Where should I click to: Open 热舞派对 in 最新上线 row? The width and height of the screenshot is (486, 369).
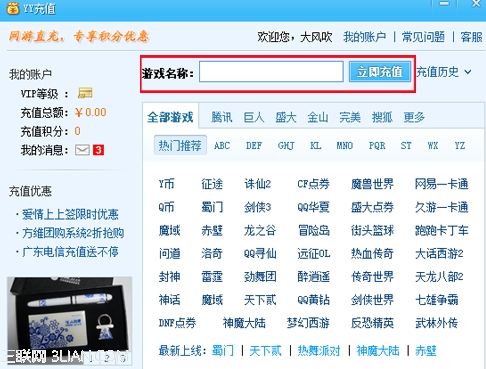coord(319,351)
